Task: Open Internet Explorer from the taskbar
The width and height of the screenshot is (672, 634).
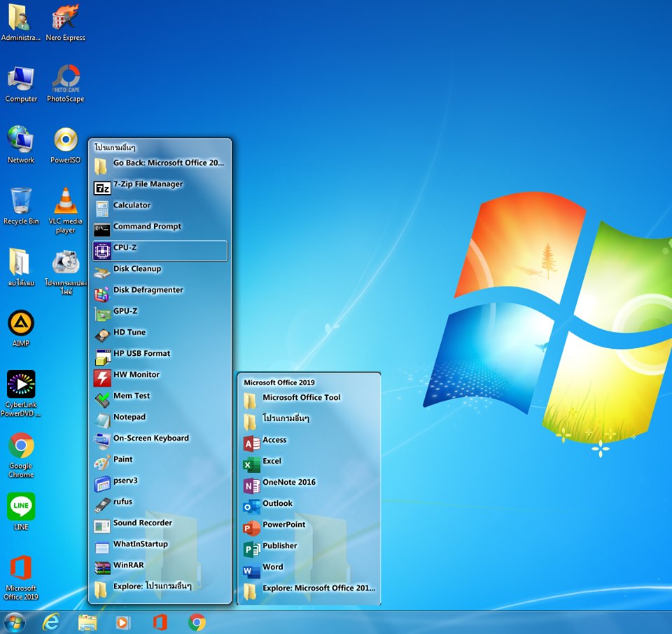Action: point(51,622)
